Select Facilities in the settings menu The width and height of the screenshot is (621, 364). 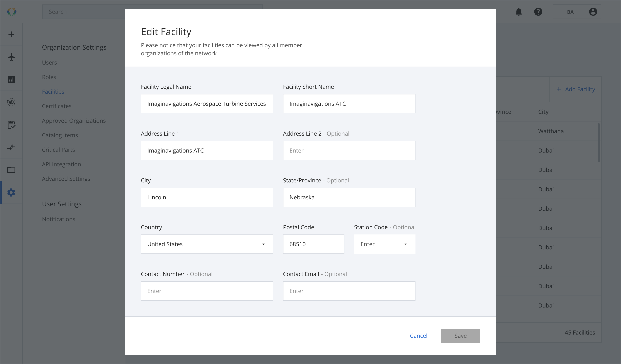[x=53, y=92]
